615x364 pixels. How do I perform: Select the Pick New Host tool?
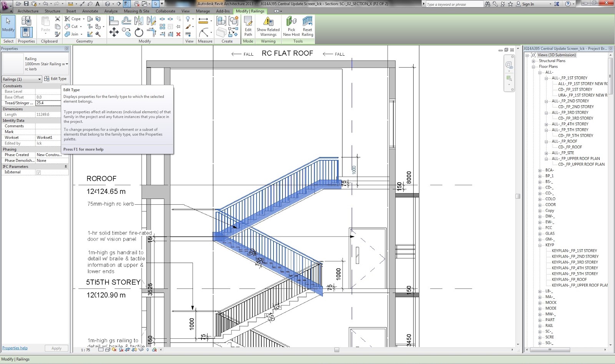[291, 26]
